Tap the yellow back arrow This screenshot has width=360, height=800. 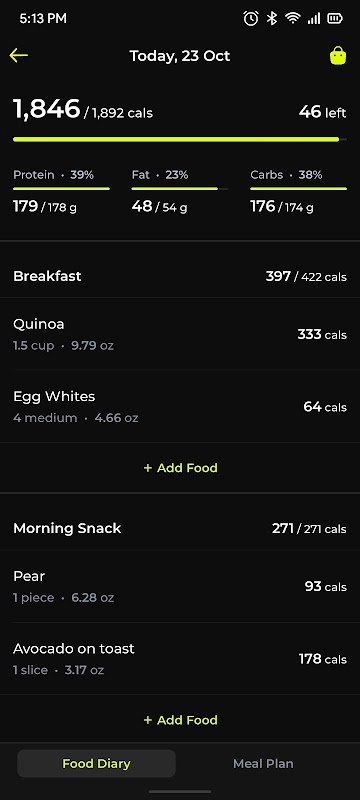[19, 56]
